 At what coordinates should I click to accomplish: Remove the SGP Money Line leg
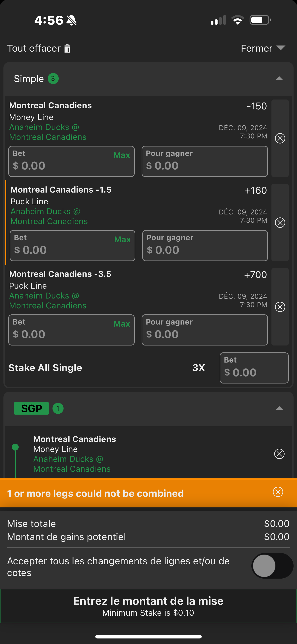[x=279, y=454]
